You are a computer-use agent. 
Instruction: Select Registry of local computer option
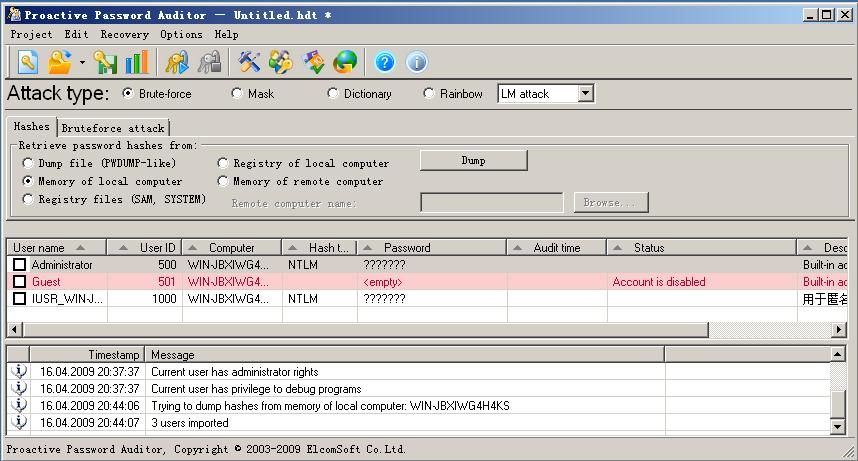pyautogui.click(x=303, y=163)
